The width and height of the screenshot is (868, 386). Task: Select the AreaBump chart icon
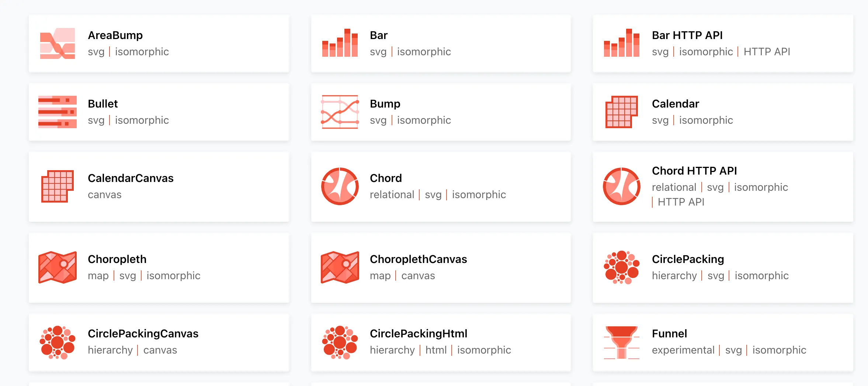57,43
